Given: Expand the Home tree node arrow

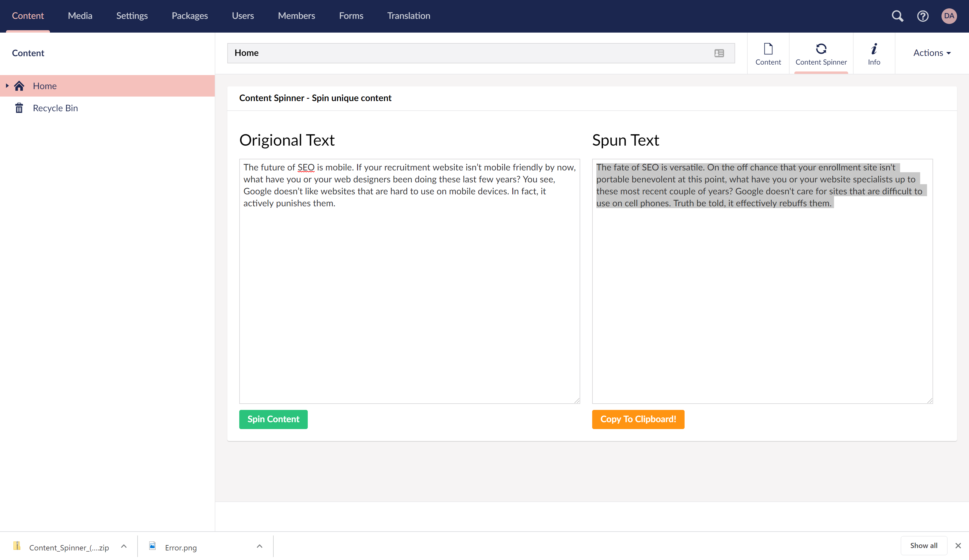Looking at the screenshot, I should click(7, 86).
